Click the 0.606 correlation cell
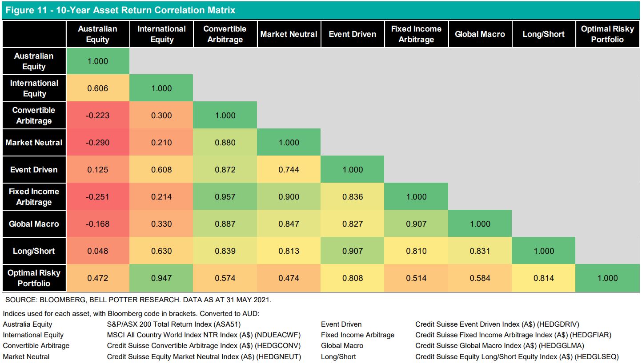 [x=97, y=88]
